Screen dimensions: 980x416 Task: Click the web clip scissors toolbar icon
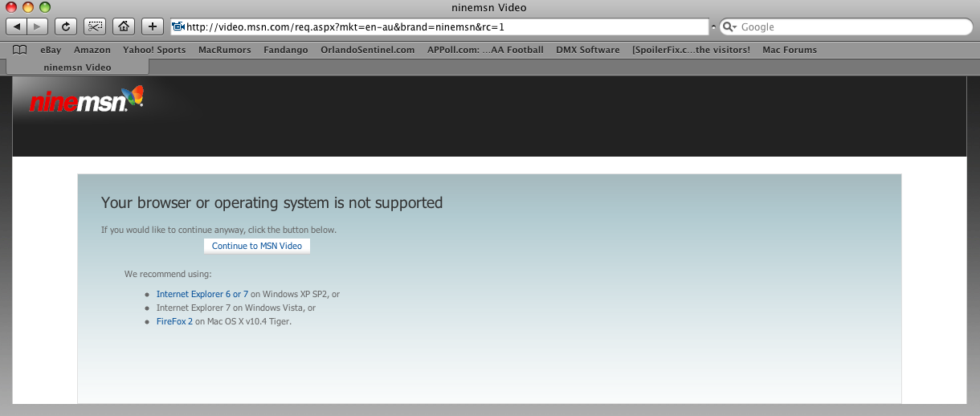tap(95, 27)
